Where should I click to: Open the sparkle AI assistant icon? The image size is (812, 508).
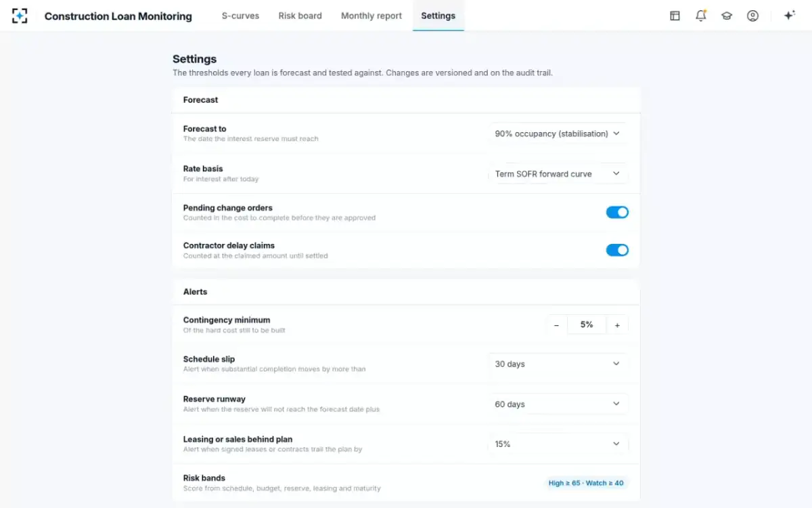(x=789, y=16)
